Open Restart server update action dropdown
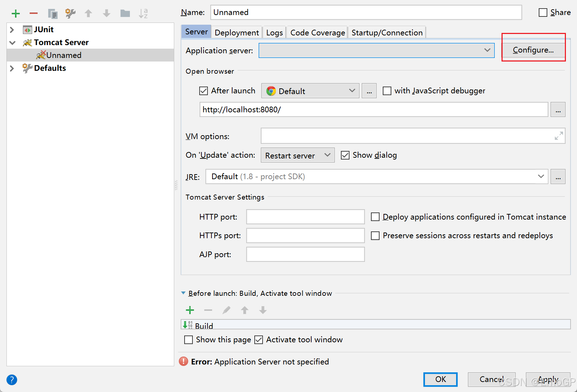577x392 pixels. 298,155
